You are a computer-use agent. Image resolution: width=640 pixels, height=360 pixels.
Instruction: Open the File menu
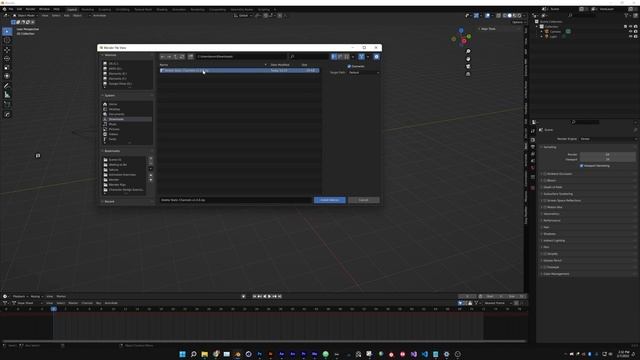tap(11, 9)
